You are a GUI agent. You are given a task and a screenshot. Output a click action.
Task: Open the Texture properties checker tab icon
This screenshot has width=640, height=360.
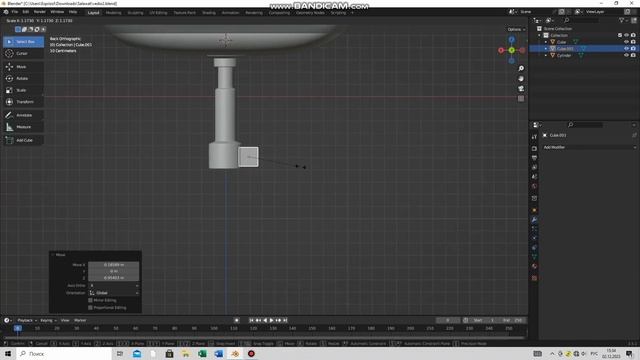tap(534, 278)
